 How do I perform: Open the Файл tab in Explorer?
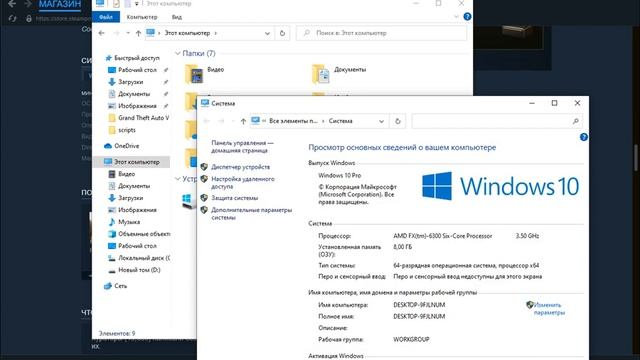[106, 17]
